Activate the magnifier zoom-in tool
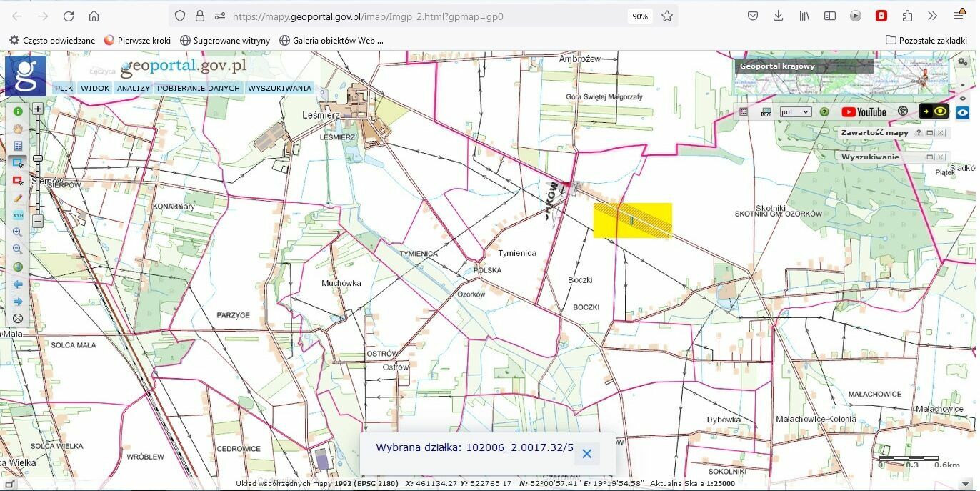Screen dimensions: 980x491 (x=18, y=232)
